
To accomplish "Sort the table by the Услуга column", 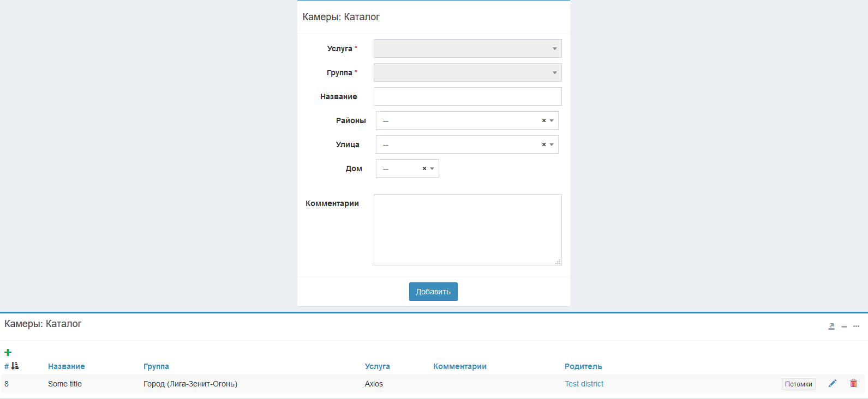I will tap(377, 366).
